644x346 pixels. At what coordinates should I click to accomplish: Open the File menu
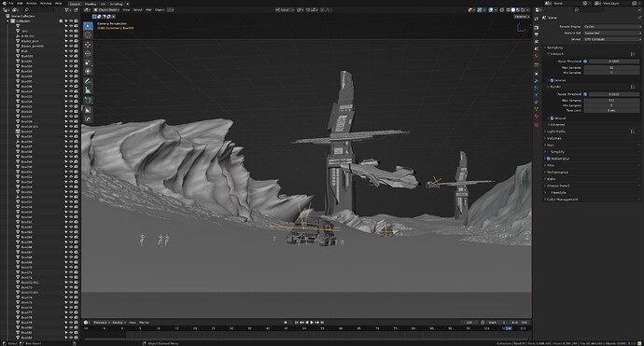pyautogui.click(x=11, y=4)
